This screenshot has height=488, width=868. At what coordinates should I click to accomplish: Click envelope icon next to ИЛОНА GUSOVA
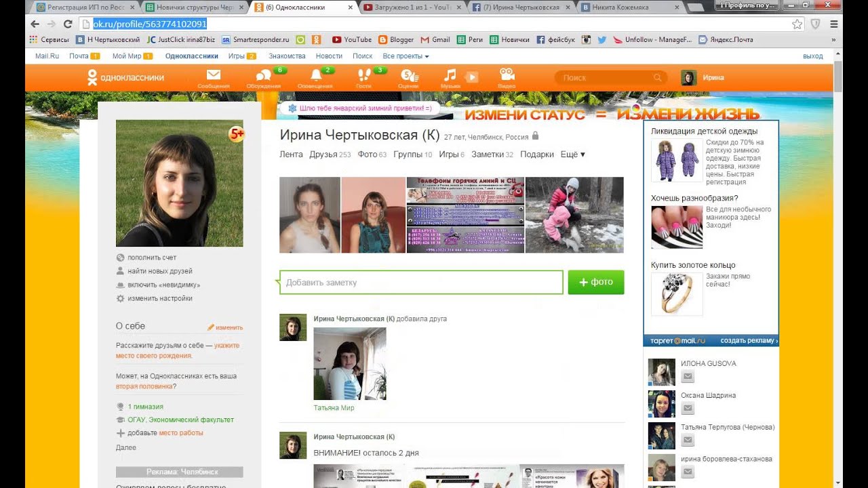pos(688,377)
